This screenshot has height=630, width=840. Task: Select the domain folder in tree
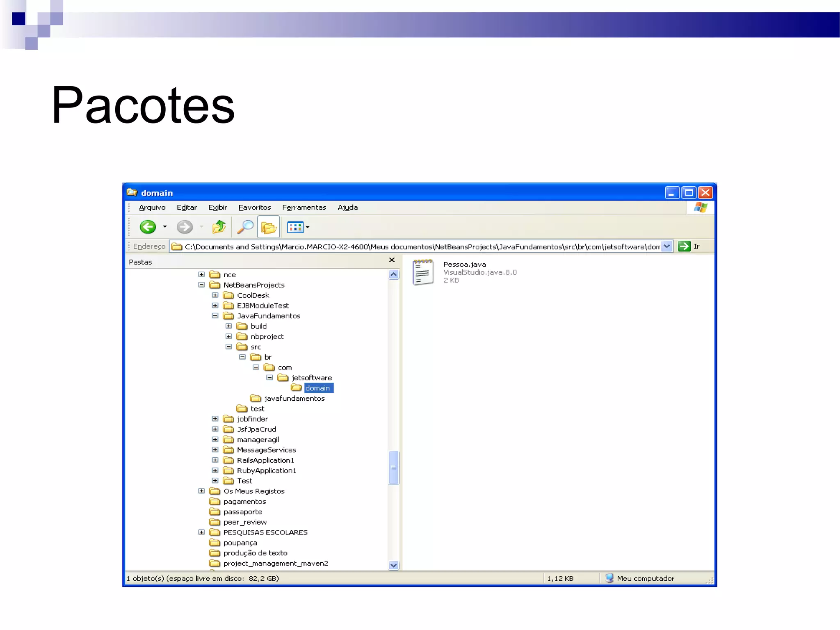tap(318, 388)
